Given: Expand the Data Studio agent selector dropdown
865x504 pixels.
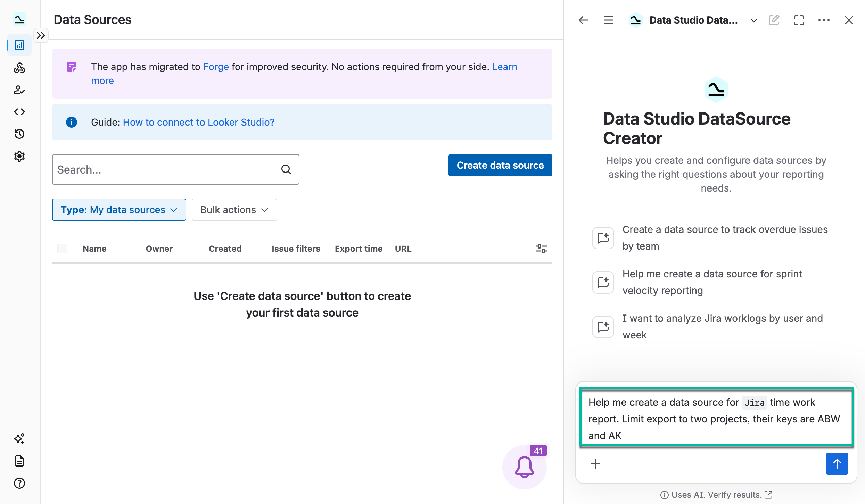Looking at the screenshot, I should pos(754,20).
